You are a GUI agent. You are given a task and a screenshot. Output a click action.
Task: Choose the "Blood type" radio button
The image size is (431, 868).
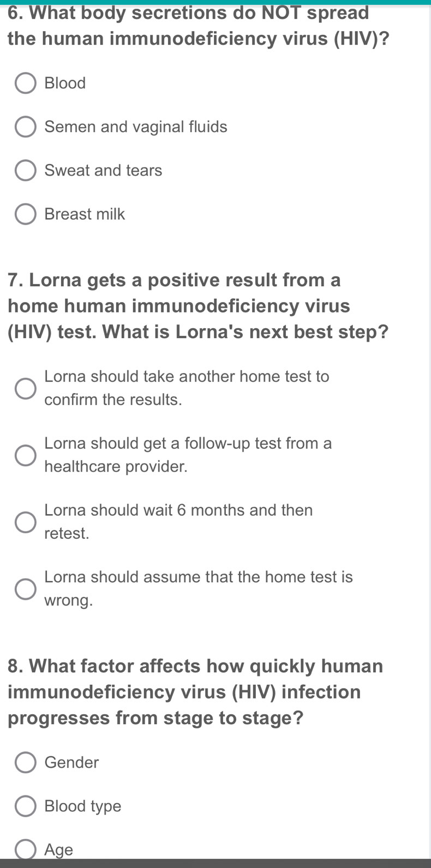(25, 806)
